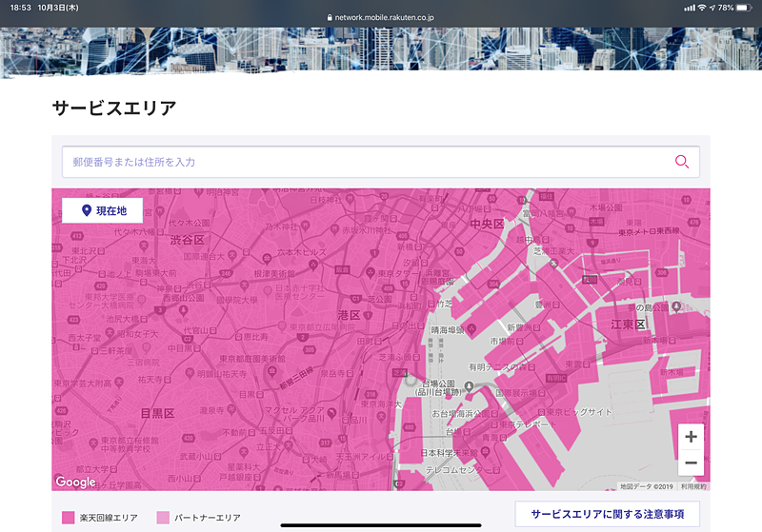Tap the 現在地 current location button

pyautogui.click(x=103, y=210)
